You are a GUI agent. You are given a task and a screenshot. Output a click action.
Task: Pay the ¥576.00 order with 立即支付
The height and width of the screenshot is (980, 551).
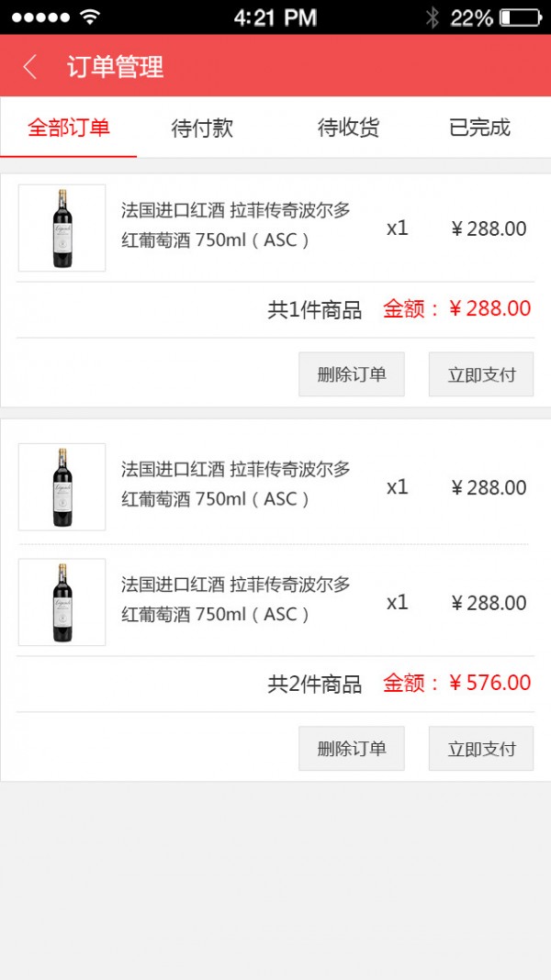coord(481,749)
